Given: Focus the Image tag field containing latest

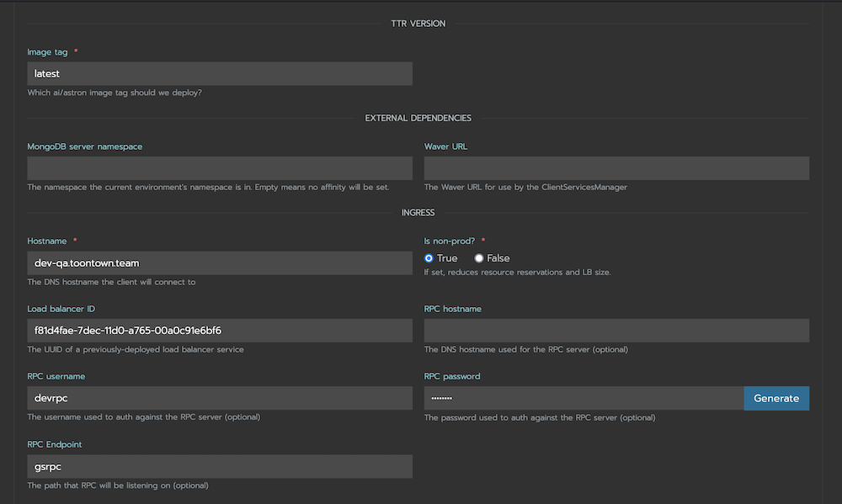Looking at the screenshot, I should (x=220, y=73).
